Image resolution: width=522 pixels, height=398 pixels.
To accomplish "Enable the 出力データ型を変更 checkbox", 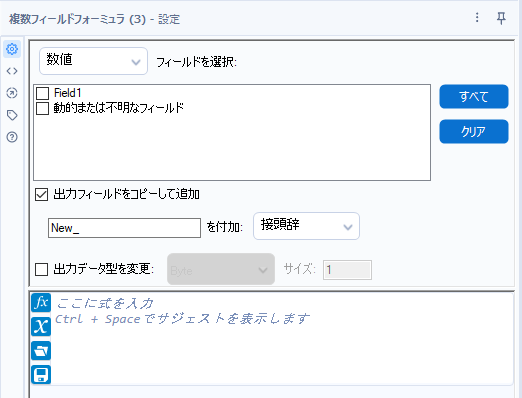I will 42,269.
